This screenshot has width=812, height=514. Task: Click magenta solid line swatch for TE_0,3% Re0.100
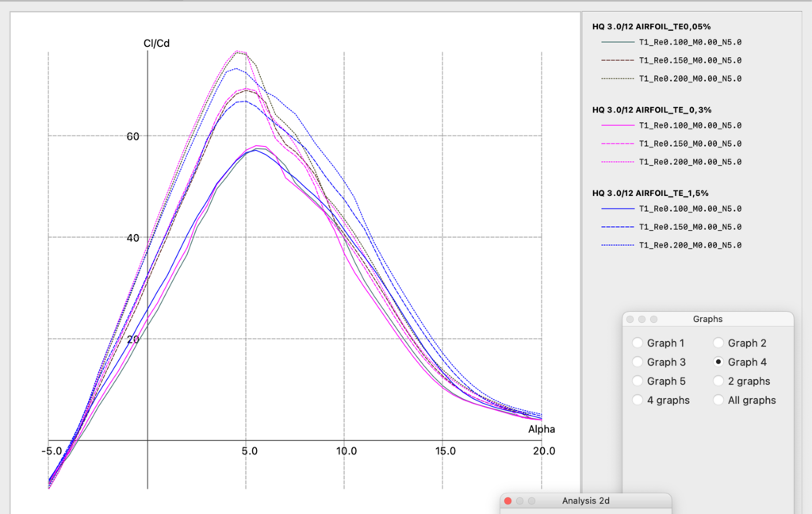618,125
